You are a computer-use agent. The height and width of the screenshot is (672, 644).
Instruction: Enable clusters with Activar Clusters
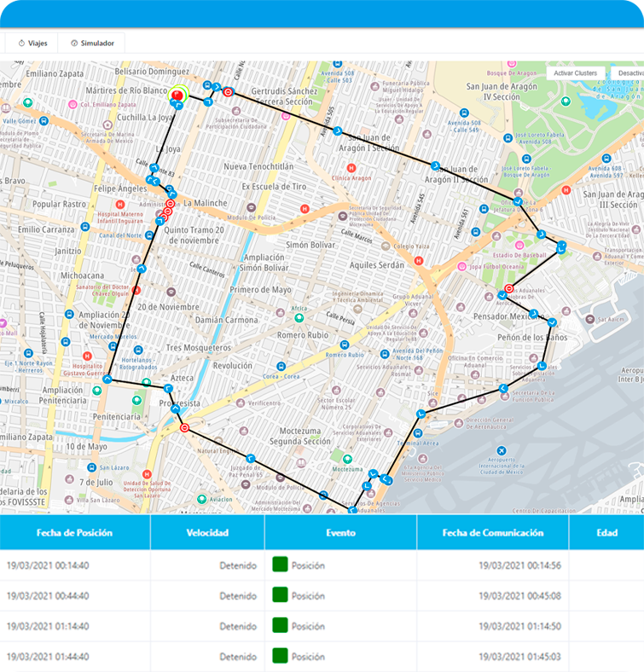(575, 73)
